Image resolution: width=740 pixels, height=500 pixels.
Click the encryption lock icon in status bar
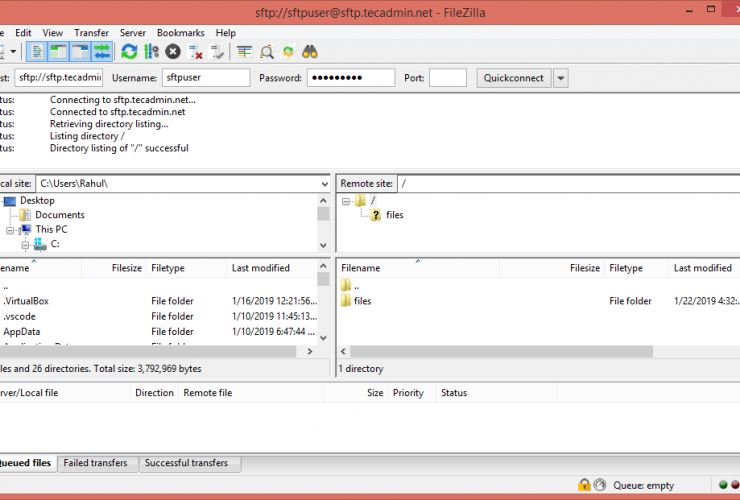(x=584, y=485)
